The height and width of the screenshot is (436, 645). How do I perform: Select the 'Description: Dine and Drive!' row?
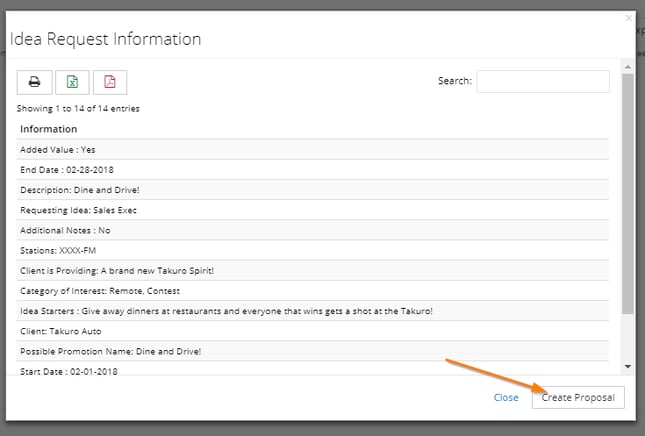[313, 190]
